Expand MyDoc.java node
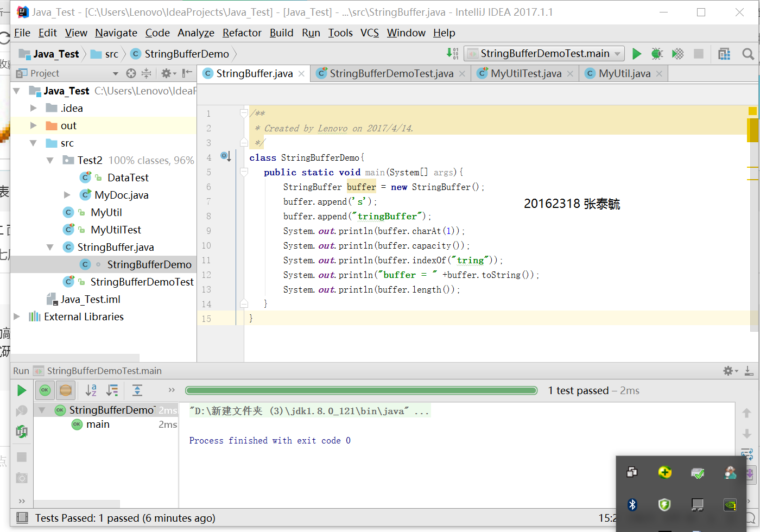 tap(67, 195)
